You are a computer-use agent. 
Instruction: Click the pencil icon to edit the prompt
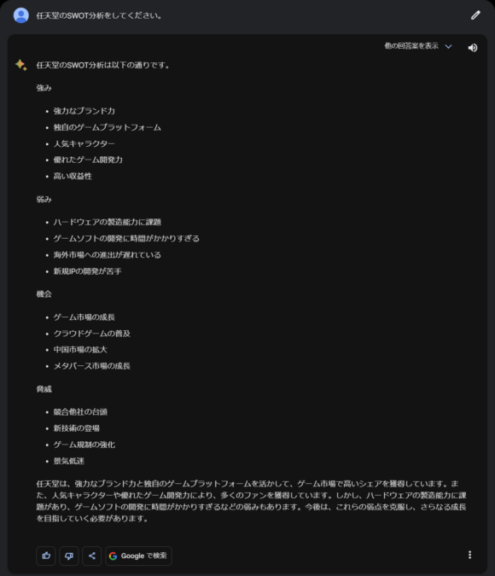(476, 15)
